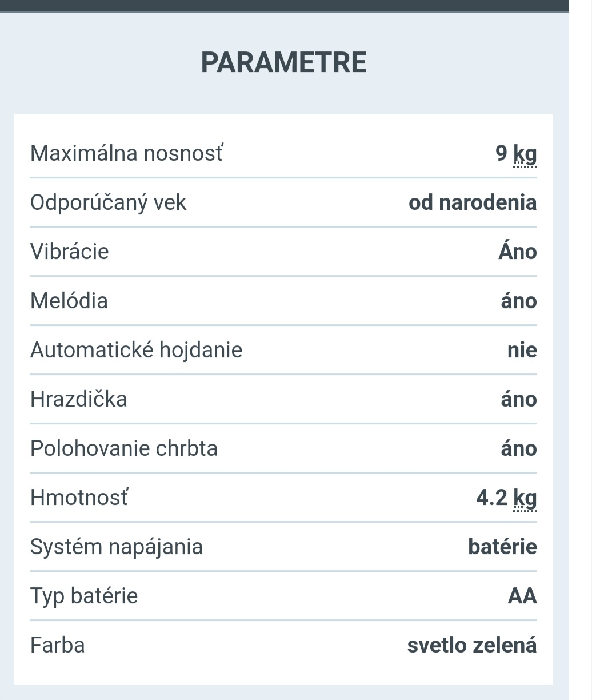The height and width of the screenshot is (700, 592).
Task: Click the Systém napájania label
Action: [116, 547]
